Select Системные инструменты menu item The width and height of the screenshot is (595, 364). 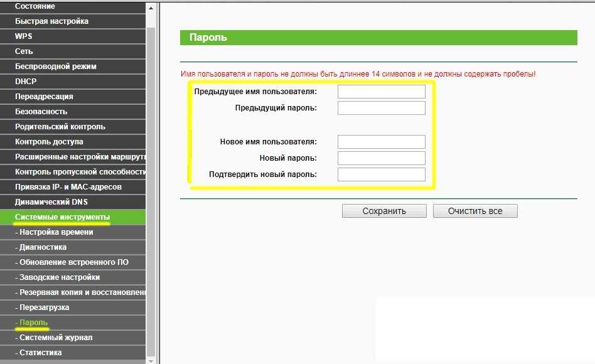tap(63, 217)
